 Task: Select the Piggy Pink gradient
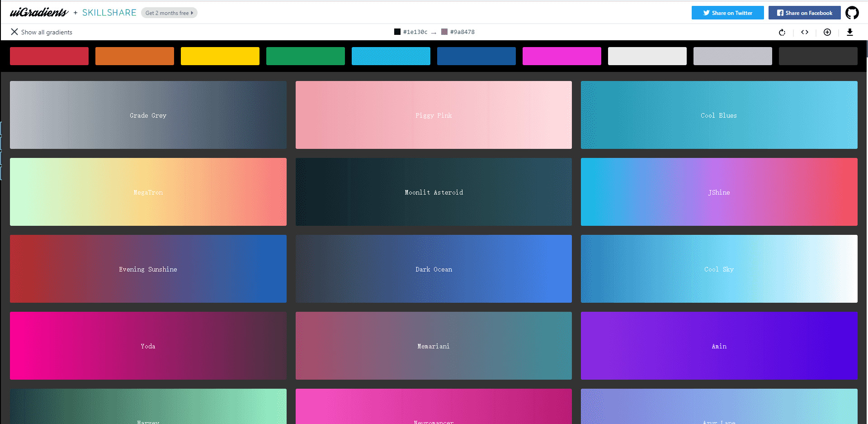pyautogui.click(x=434, y=115)
